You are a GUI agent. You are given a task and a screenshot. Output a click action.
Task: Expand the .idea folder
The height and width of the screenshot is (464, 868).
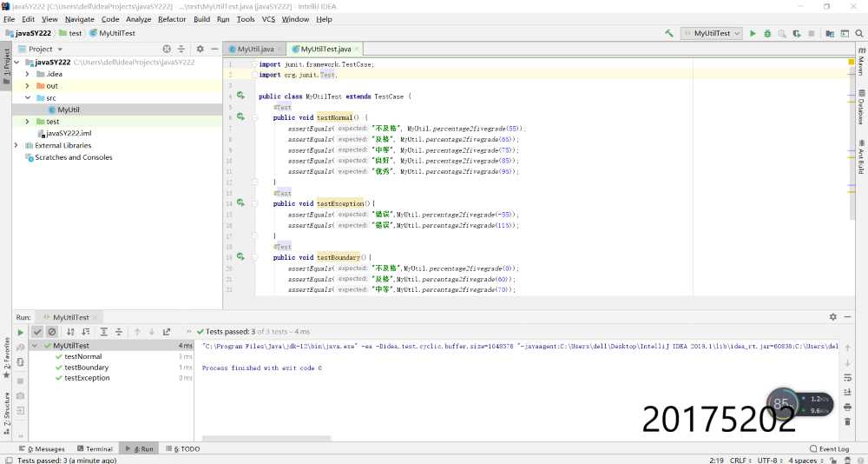pos(27,74)
